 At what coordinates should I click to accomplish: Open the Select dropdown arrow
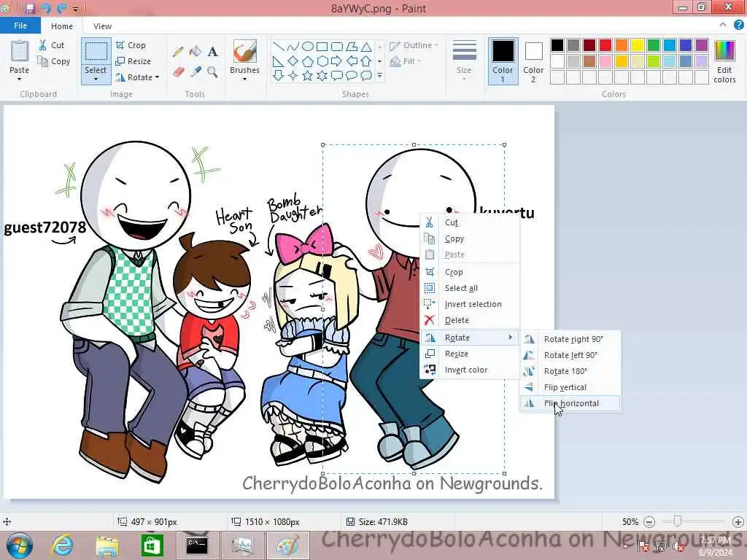click(96, 79)
